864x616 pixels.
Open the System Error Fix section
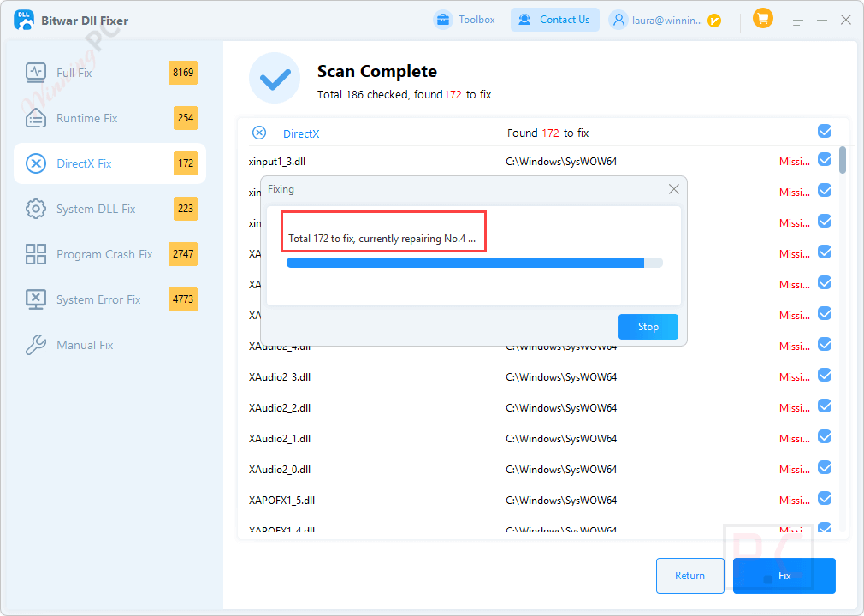point(36,299)
